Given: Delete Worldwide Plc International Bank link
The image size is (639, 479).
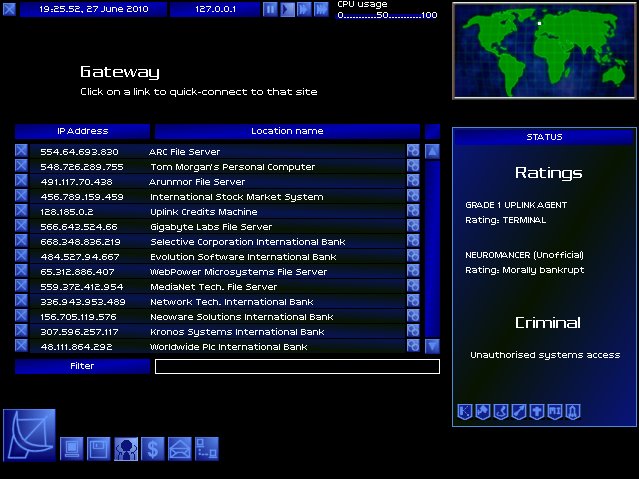Looking at the screenshot, I should 22,346.
